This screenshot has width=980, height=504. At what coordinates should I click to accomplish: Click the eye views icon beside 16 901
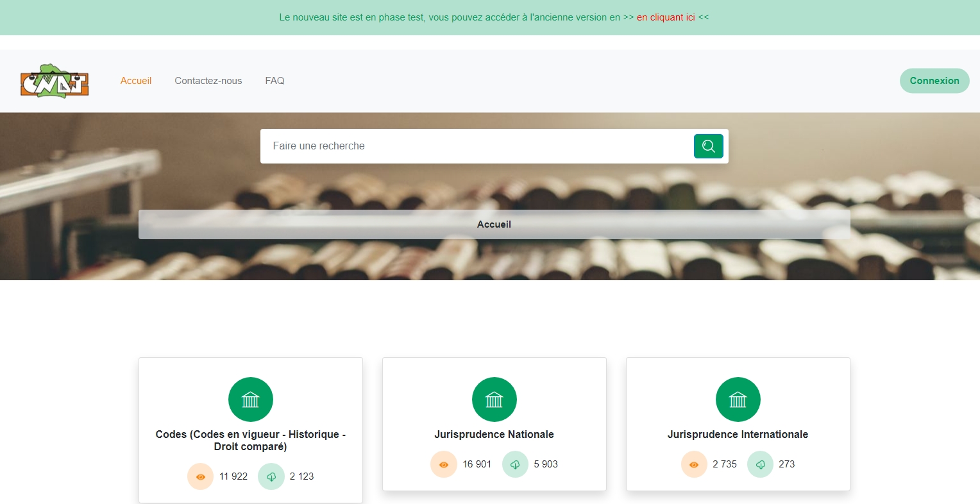(x=443, y=464)
